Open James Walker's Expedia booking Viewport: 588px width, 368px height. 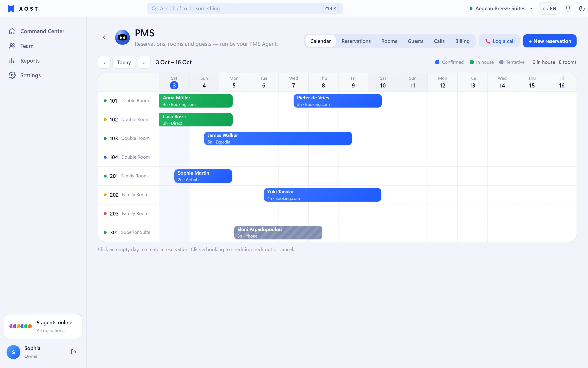(278, 138)
